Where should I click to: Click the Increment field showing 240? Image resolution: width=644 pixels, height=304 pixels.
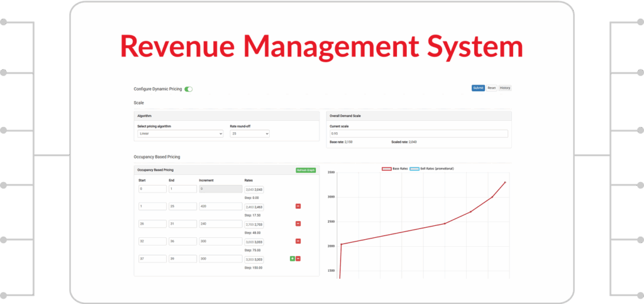pyautogui.click(x=220, y=223)
